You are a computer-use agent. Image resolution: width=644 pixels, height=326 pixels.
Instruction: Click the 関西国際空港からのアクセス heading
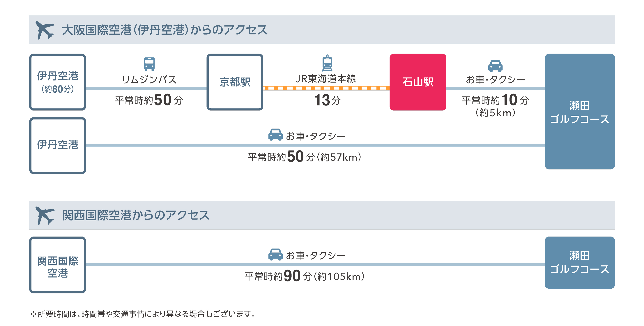pos(135,215)
